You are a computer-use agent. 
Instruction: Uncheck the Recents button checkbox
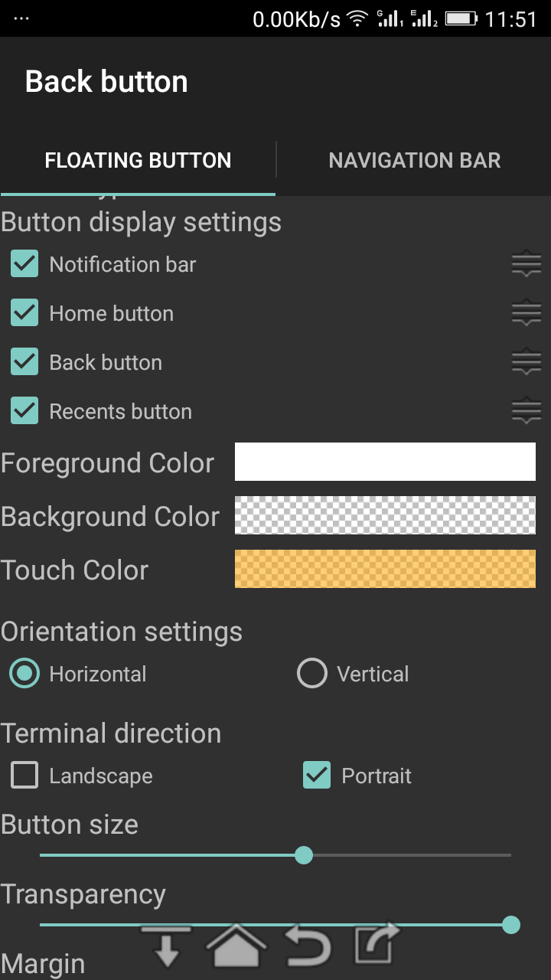24,412
